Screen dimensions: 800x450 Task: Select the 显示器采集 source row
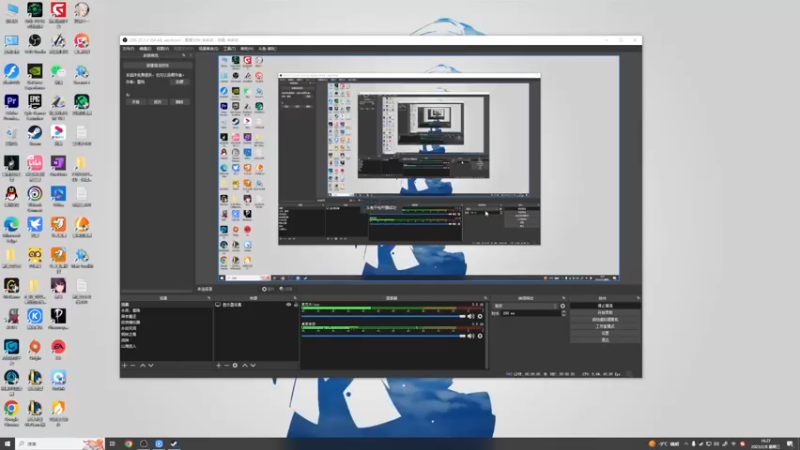[256, 305]
